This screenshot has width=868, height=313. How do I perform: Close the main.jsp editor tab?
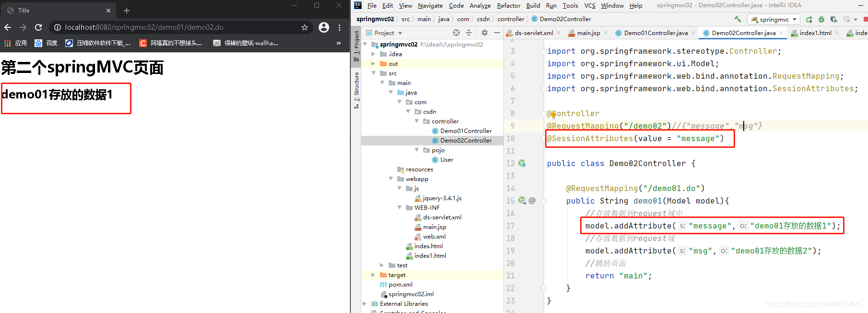pyautogui.click(x=606, y=33)
